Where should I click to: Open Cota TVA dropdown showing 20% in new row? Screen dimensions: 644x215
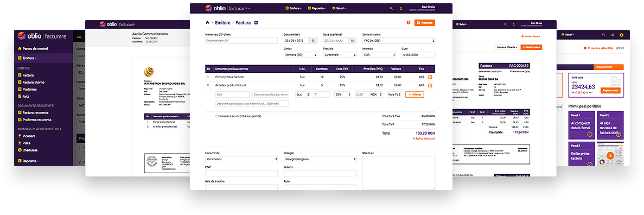[342, 94]
